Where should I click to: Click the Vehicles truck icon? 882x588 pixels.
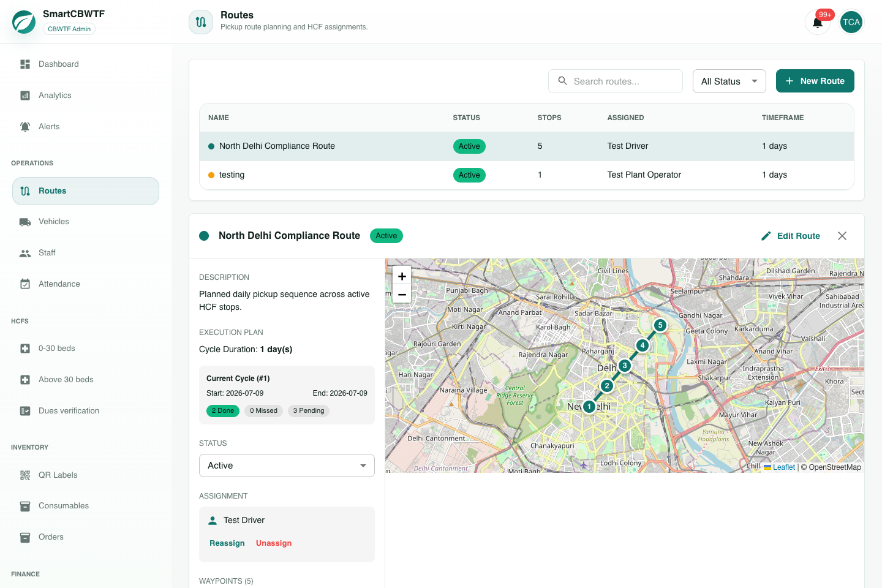point(25,222)
